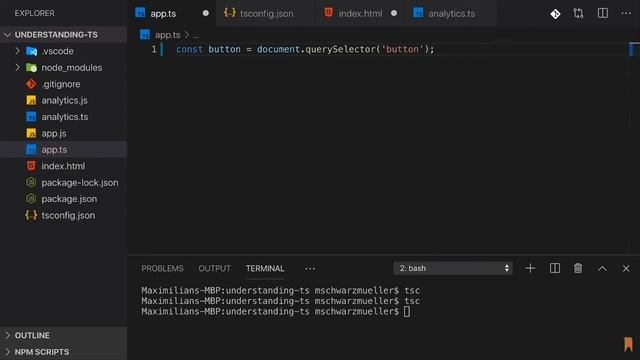640x360 pixels.
Task: Click the analytics.js JavaScript file icon
Action: point(31,100)
